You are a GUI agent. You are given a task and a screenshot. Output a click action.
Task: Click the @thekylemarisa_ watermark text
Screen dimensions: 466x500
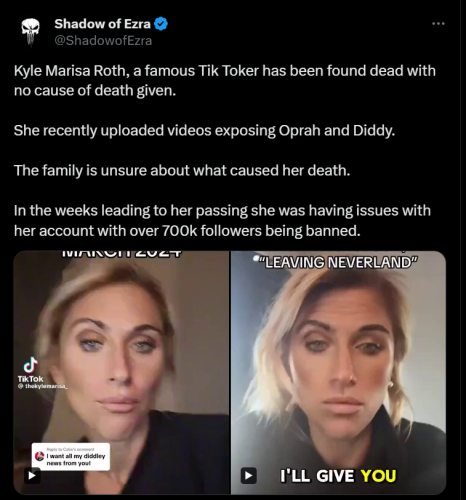tap(43, 386)
